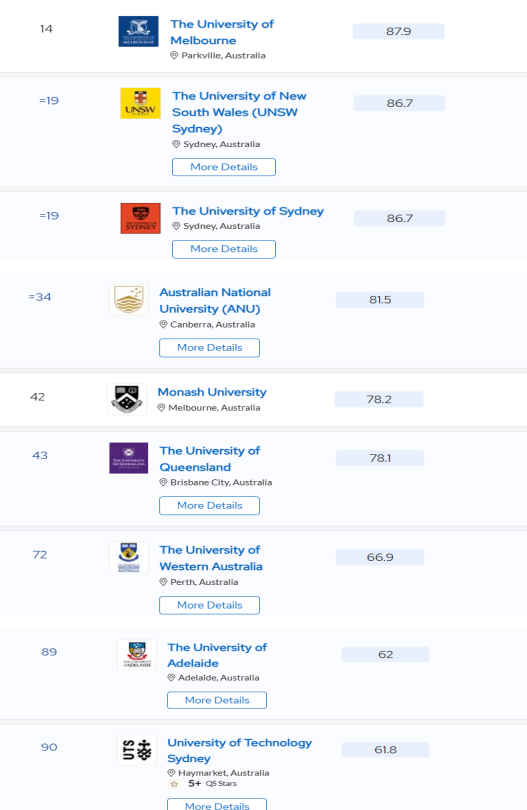
Task: Open University of Technology Sydney link
Action: pos(239,750)
